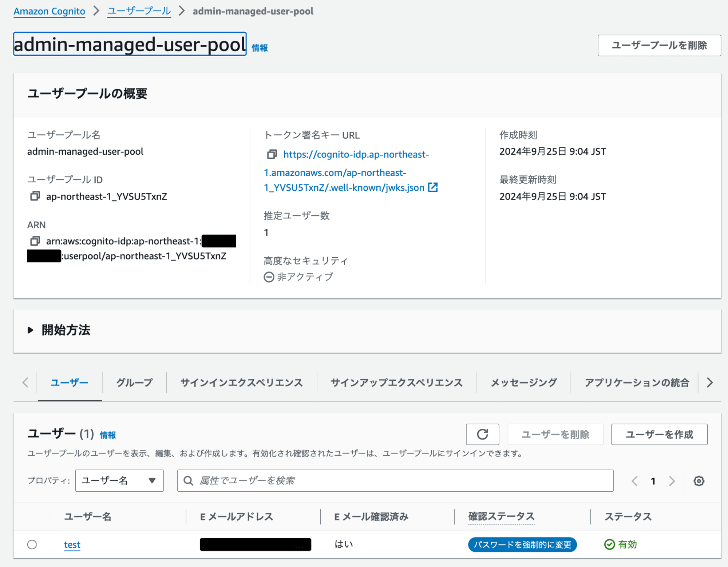Open Amazon Cognito breadcrumb link
728x567 pixels.
[50, 11]
